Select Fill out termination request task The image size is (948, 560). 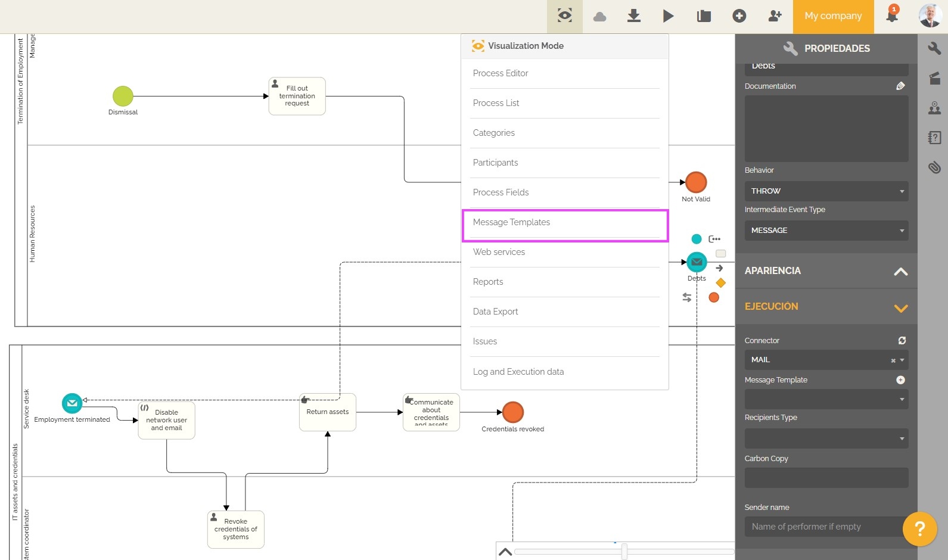297,96
